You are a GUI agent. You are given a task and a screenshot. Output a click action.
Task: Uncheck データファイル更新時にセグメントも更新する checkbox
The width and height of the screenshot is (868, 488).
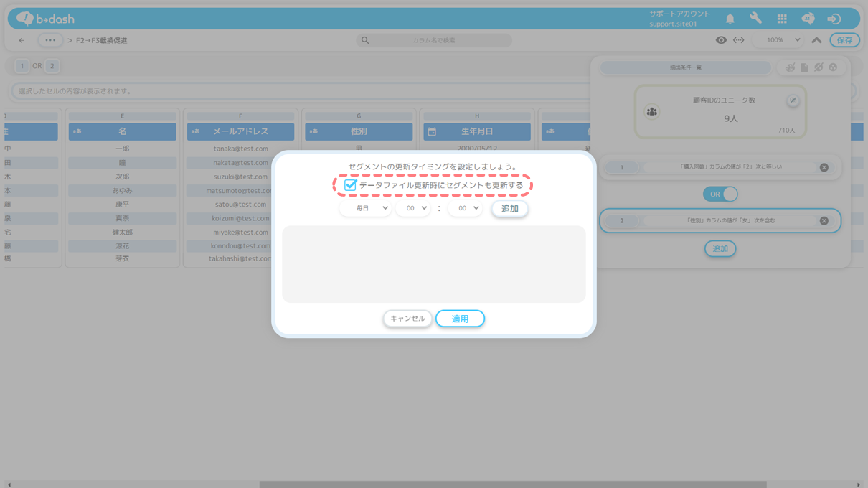click(x=350, y=185)
